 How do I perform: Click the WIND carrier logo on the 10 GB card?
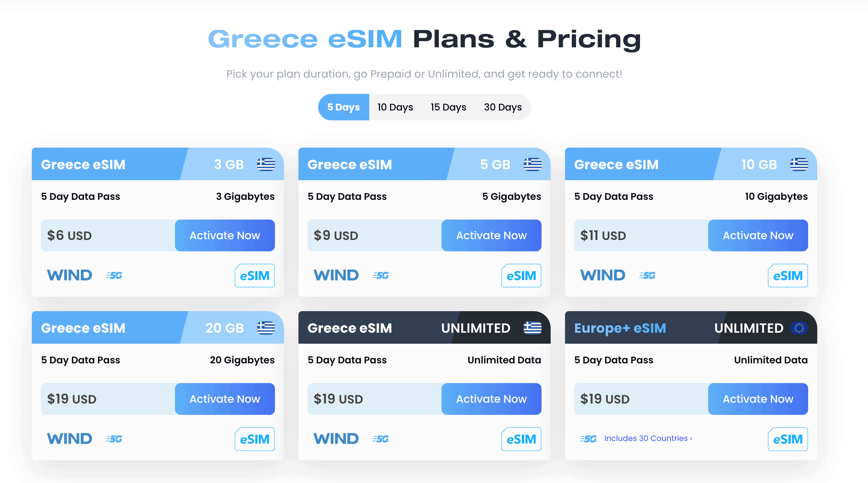602,275
